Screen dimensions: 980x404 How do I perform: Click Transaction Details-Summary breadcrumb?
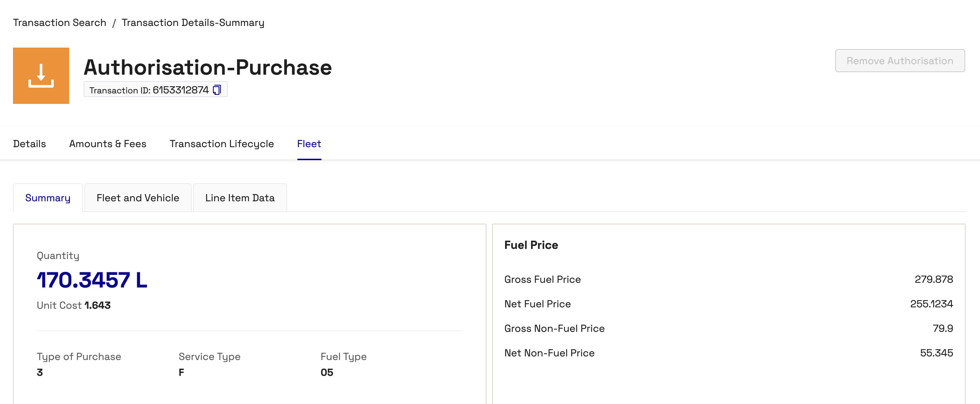pyautogui.click(x=193, y=22)
